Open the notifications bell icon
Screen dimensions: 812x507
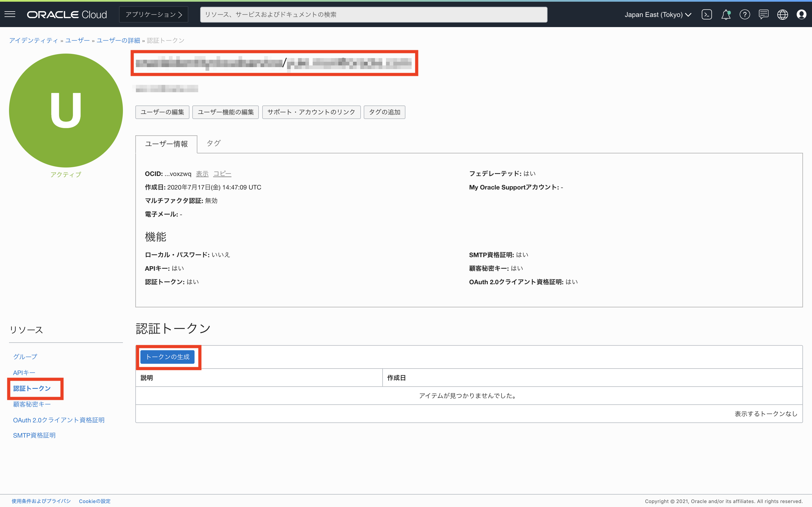726,14
